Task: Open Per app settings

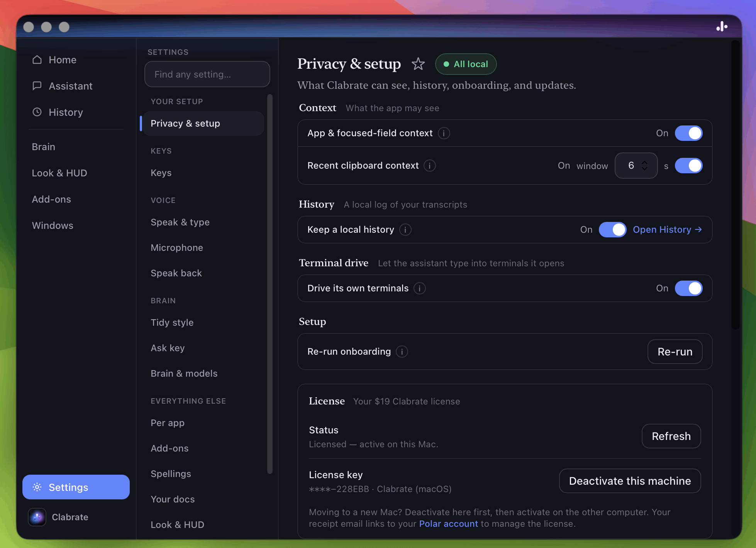Action: pyautogui.click(x=203, y=423)
